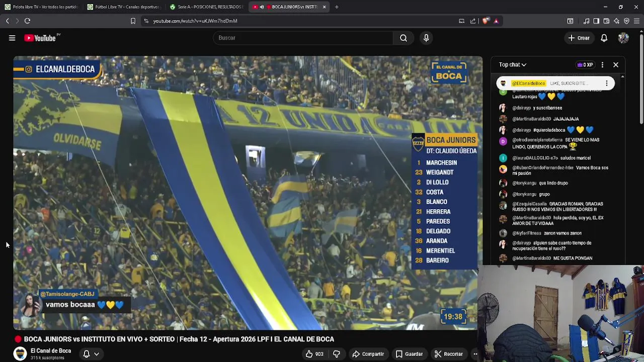The height and width of the screenshot is (362, 644).
Task: Go forward in browser history
Action: pos(17,21)
